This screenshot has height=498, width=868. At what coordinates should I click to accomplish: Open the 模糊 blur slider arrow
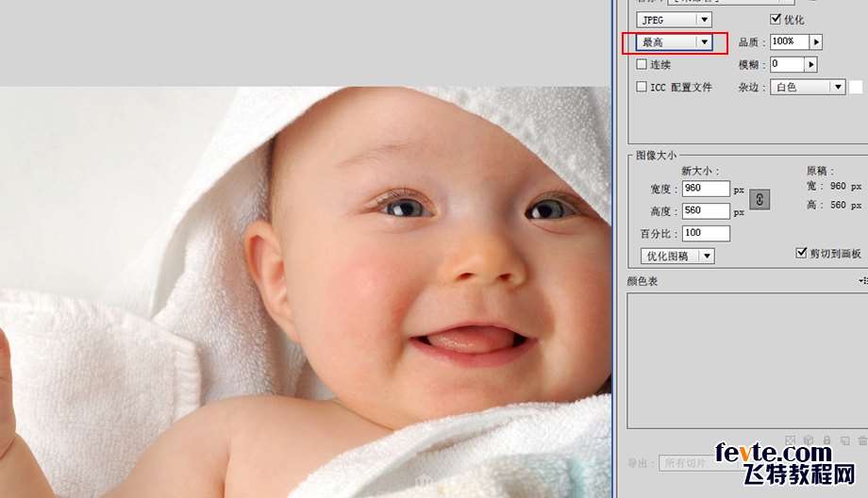click(x=810, y=65)
